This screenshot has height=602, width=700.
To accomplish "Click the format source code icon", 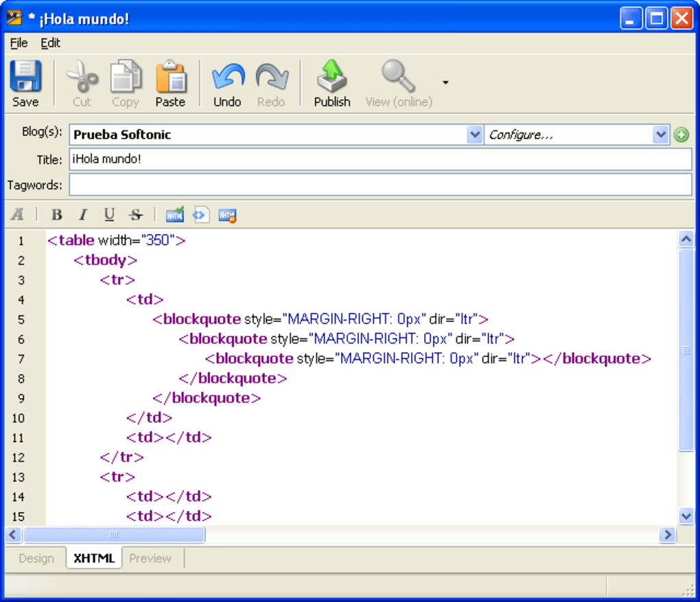I will click(x=201, y=215).
